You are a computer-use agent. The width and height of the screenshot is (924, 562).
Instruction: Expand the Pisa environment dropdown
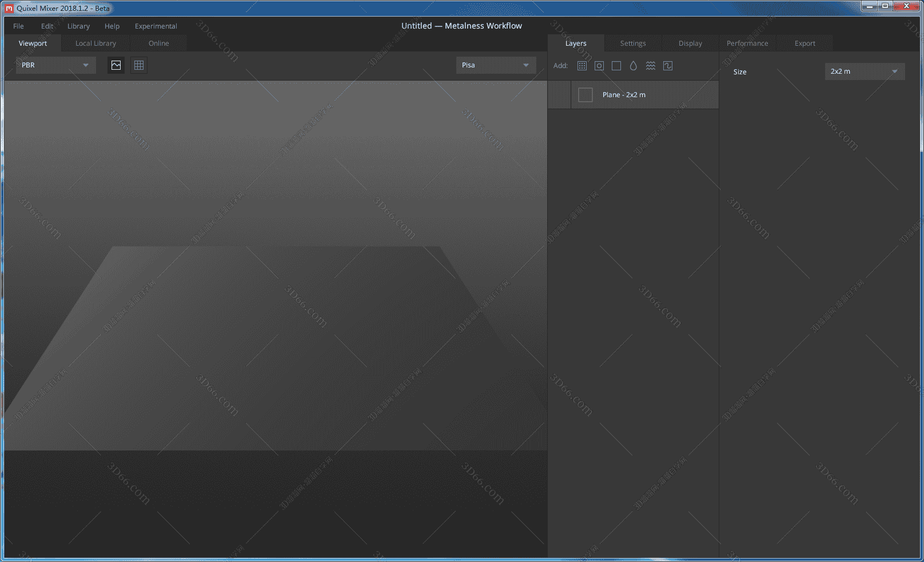pos(496,65)
